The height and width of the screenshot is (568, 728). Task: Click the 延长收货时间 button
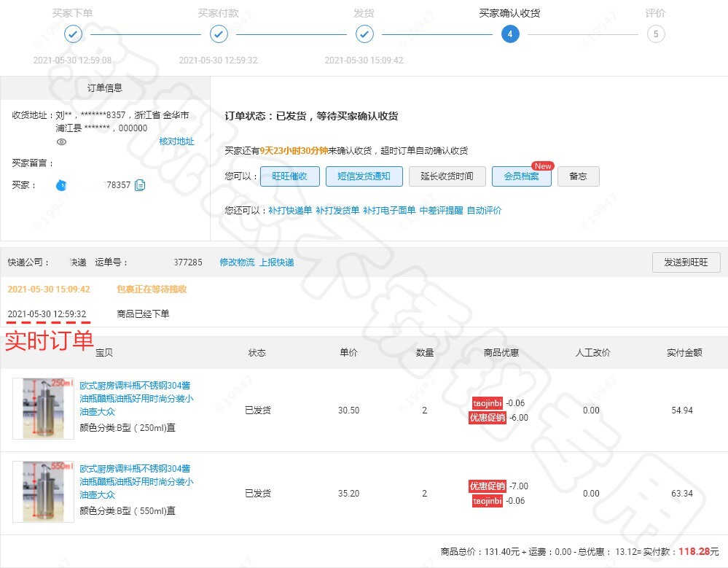point(447,176)
